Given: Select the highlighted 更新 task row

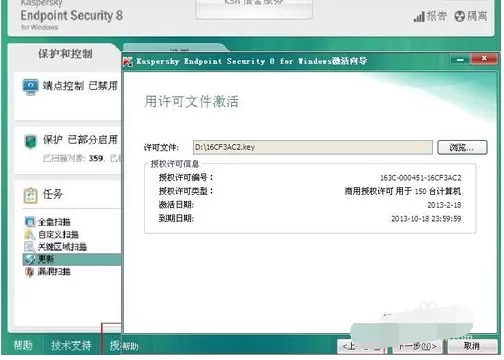Looking at the screenshot, I should (x=72, y=259).
